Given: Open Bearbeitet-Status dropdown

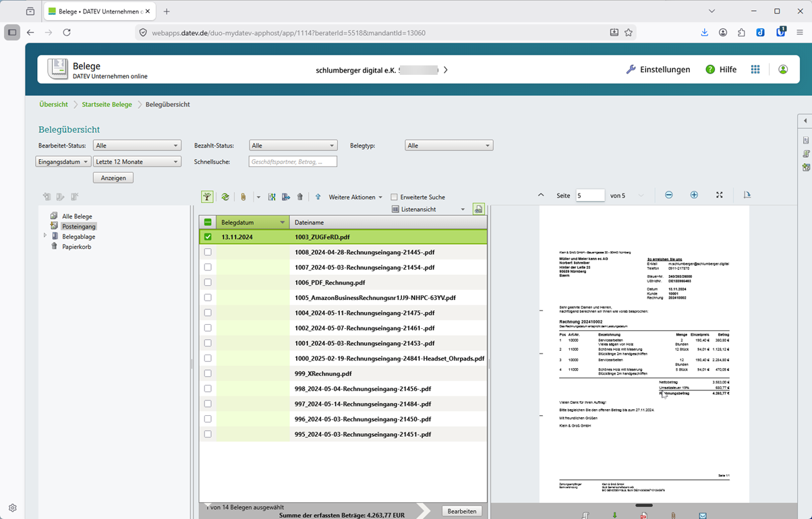Looking at the screenshot, I should coord(137,146).
